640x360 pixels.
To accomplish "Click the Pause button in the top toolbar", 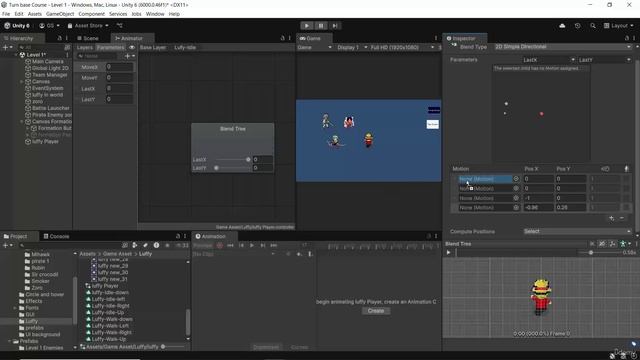I will pos(321,26).
